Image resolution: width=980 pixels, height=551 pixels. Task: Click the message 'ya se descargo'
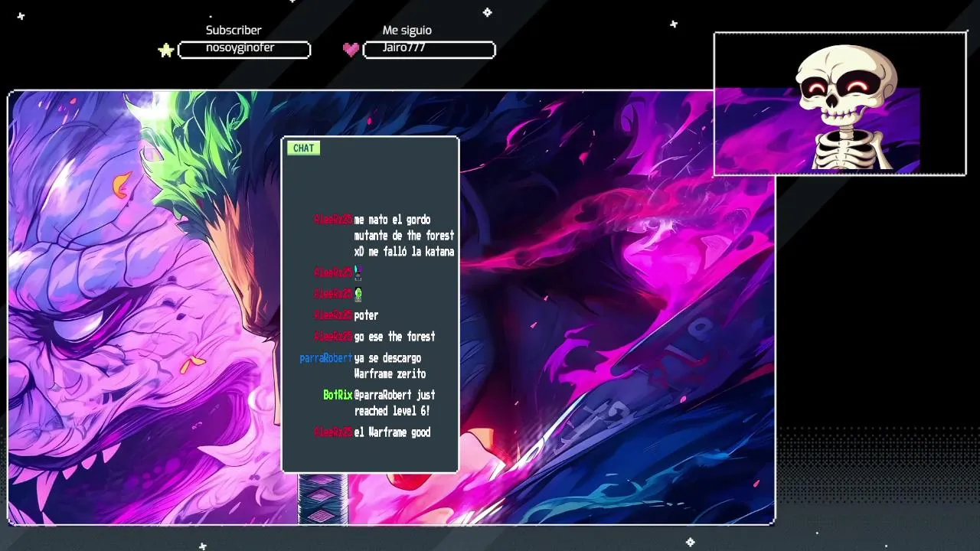pos(387,358)
